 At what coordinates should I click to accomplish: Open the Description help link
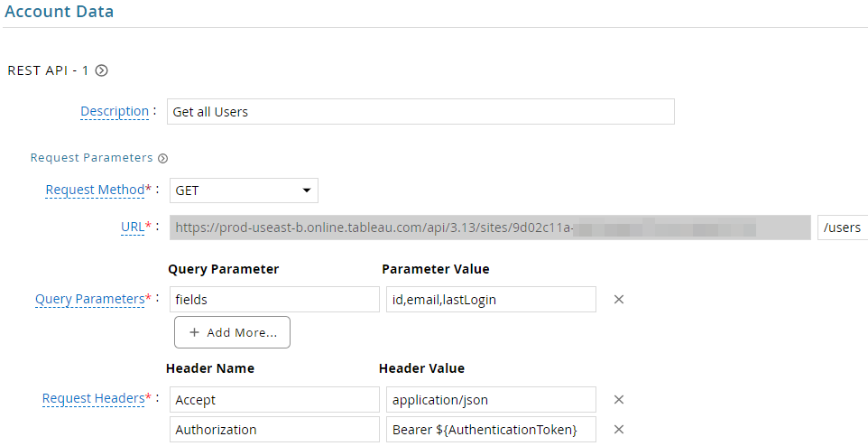(x=115, y=111)
